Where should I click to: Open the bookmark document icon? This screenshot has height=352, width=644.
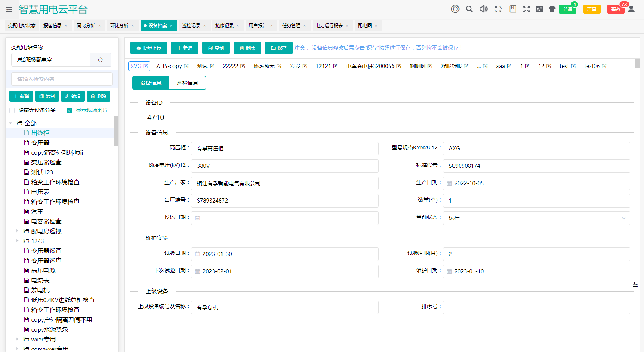[x=513, y=9]
